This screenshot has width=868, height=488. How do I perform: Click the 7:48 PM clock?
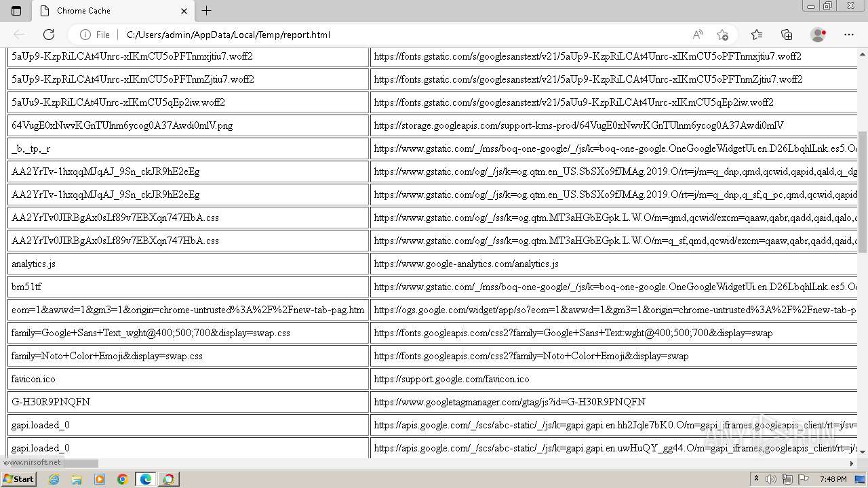click(833, 479)
